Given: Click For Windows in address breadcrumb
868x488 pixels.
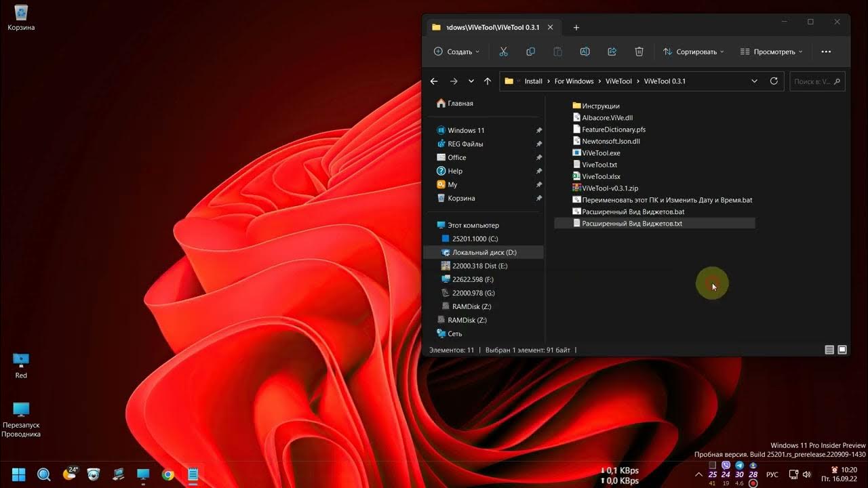Looking at the screenshot, I should (x=574, y=81).
